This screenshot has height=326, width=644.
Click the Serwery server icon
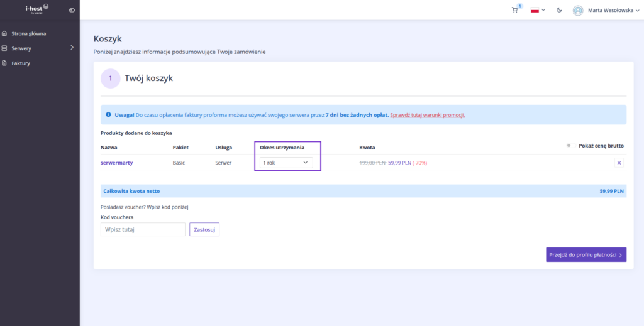(5, 48)
